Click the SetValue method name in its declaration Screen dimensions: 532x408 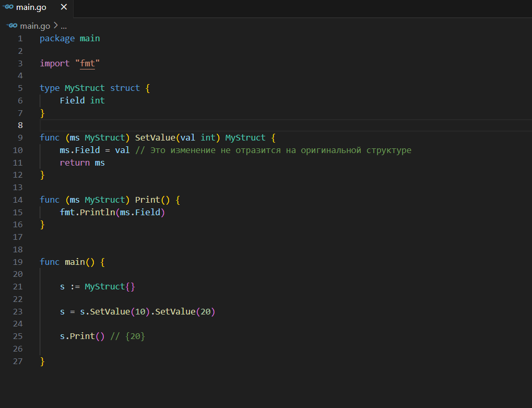(155, 138)
